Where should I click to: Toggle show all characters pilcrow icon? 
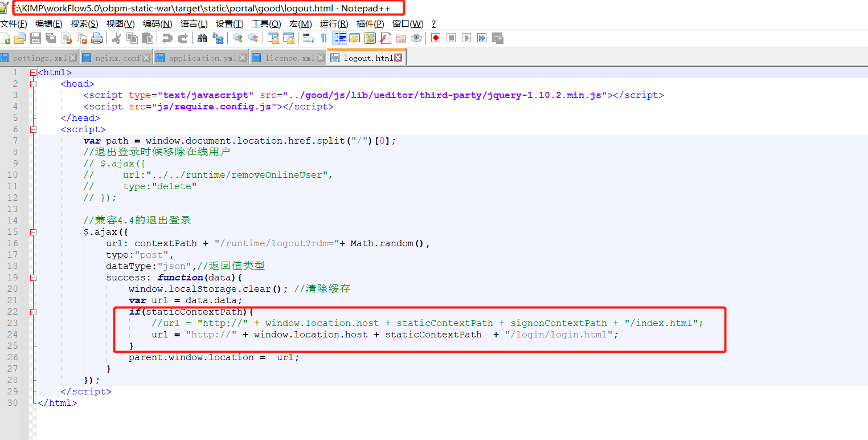[x=324, y=38]
